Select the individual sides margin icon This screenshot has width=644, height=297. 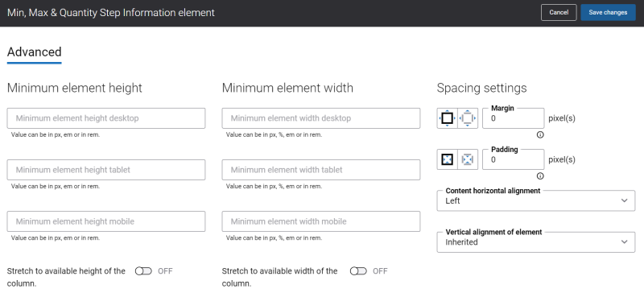(468, 118)
